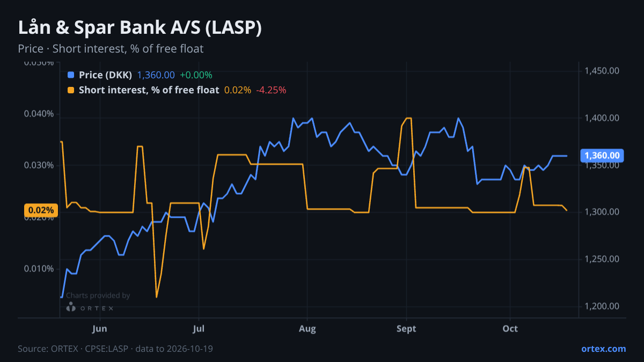Click the 1,250.00 right axis label
Viewport: 644px width, 362px height.
point(602,260)
